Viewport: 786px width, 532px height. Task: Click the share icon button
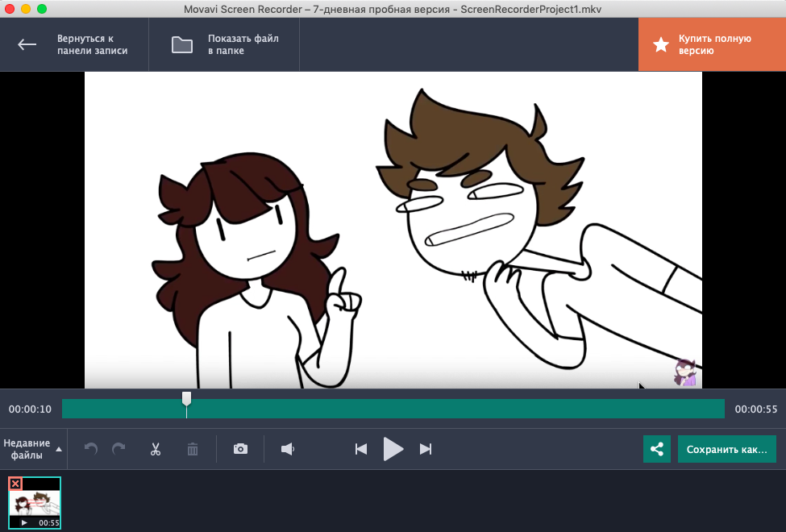[x=657, y=449]
